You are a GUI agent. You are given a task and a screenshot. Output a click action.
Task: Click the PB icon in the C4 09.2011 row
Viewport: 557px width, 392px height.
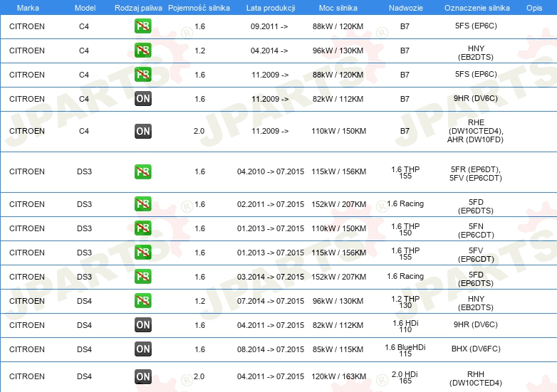pos(143,26)
